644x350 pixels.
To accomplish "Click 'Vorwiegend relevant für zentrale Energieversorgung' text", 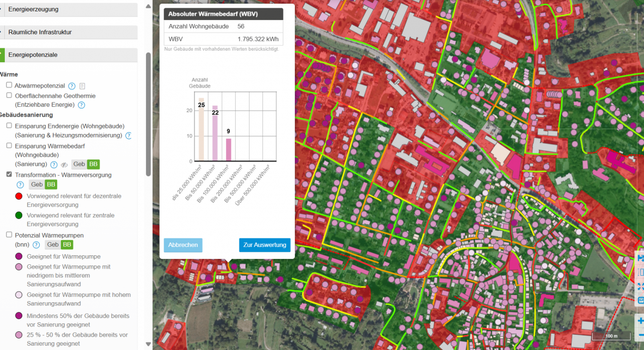I will coord(71,220).
